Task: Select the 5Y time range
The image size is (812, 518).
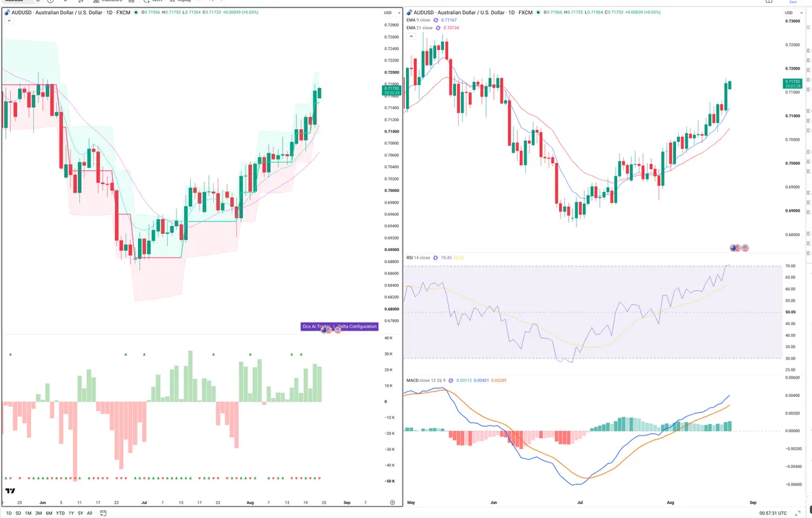Action: pos(81,513)
